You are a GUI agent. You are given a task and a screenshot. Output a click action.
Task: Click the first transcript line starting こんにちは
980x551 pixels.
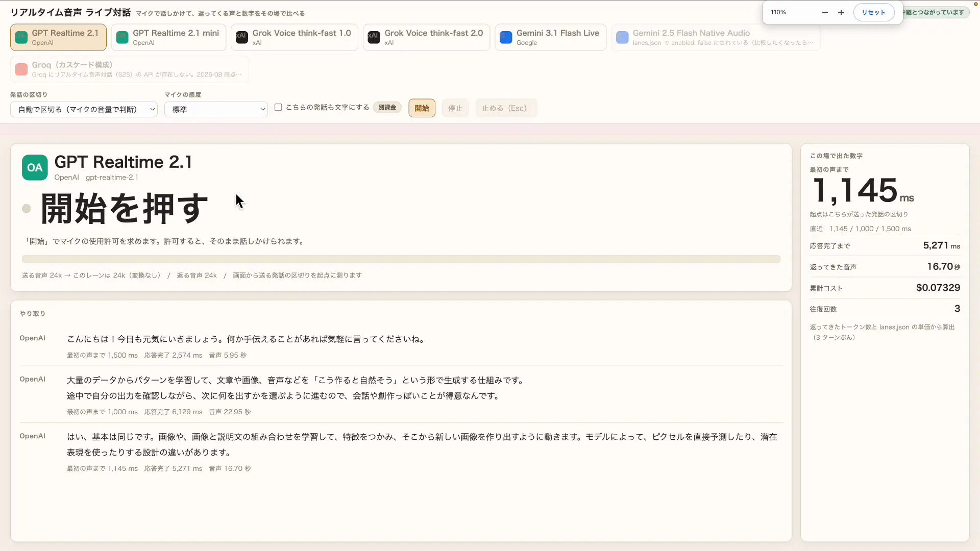point(248,339)
